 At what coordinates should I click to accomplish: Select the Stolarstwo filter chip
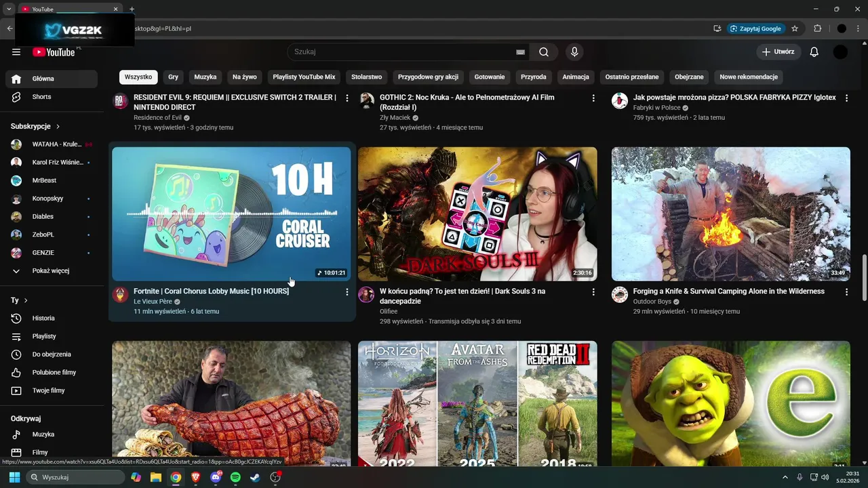tap(366, 77)
